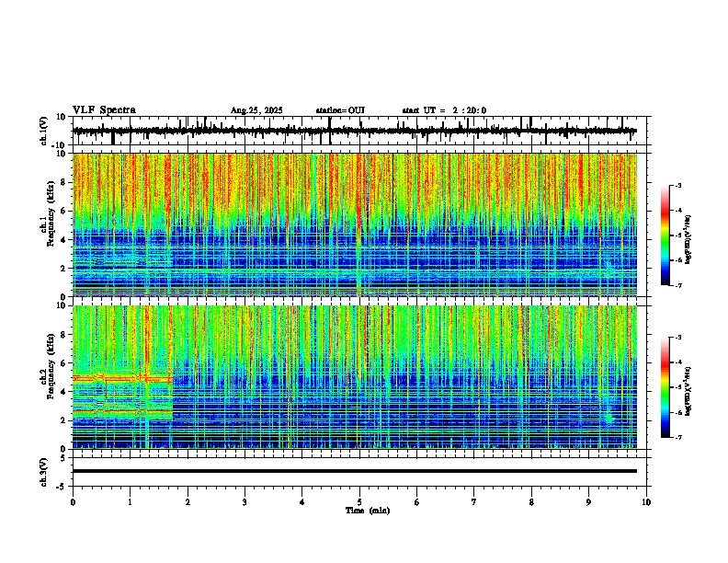The height and width of the screenshot is (563, 728).
Task: Click the "VLF Spectra" plot title
Action: (104, 110)
